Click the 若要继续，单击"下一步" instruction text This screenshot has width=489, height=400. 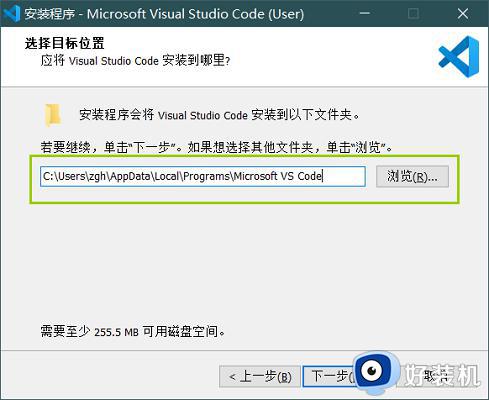tap(216, 147)
